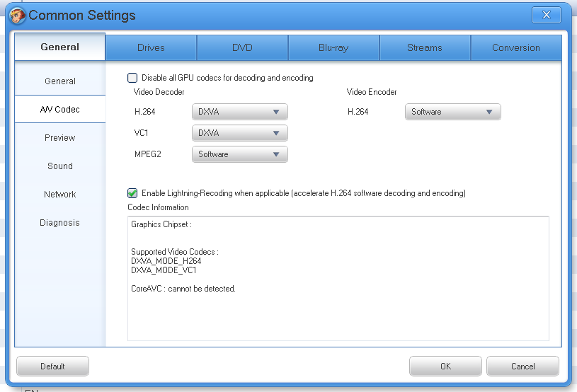Click inside the Codec Information box
577x392 pixels.
pos(338,278)
